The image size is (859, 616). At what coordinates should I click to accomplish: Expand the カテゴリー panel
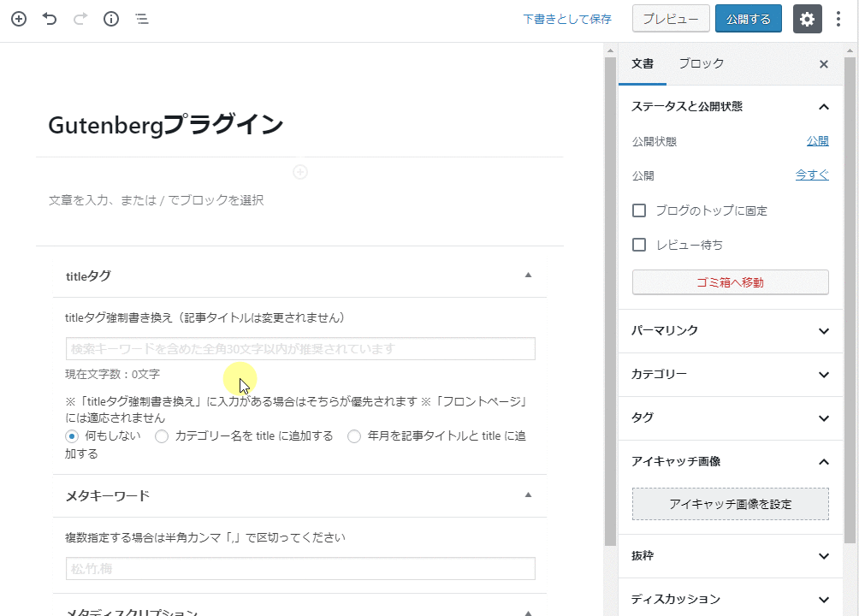coord(731,375)
